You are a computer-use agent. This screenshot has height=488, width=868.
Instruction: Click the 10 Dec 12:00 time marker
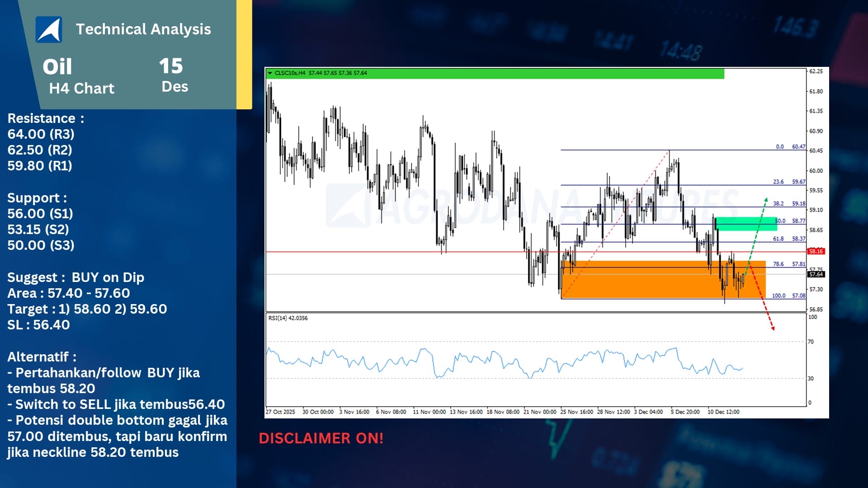(x=723, y=412)
